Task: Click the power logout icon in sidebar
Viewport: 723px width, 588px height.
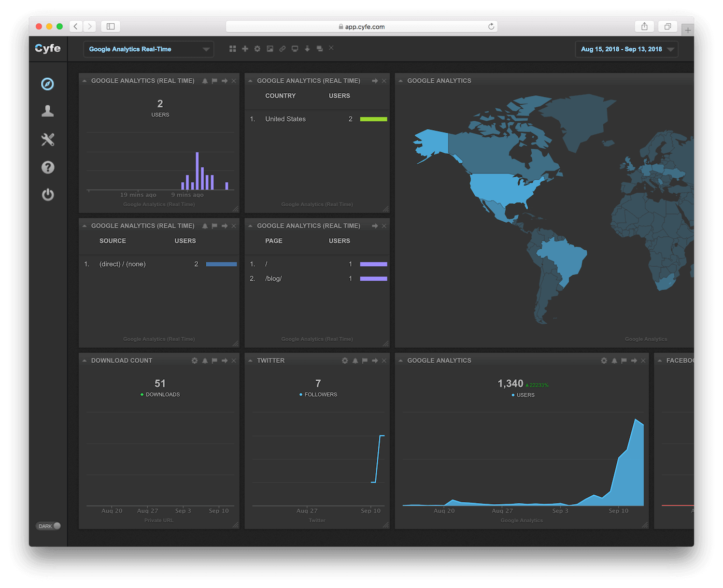Action: pyautogui.click(x=48, y=195)
